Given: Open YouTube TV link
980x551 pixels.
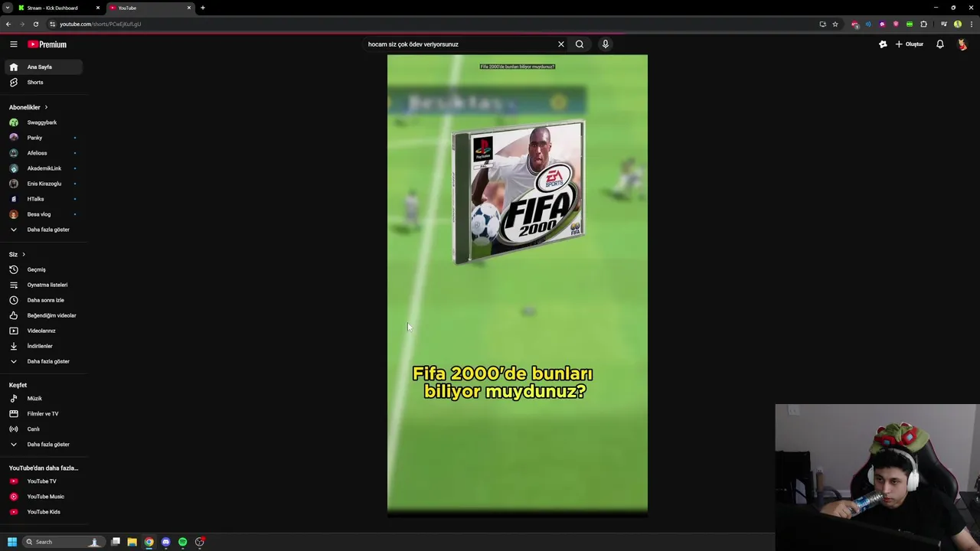Looking at the screenshot, I should pos(43,481).
